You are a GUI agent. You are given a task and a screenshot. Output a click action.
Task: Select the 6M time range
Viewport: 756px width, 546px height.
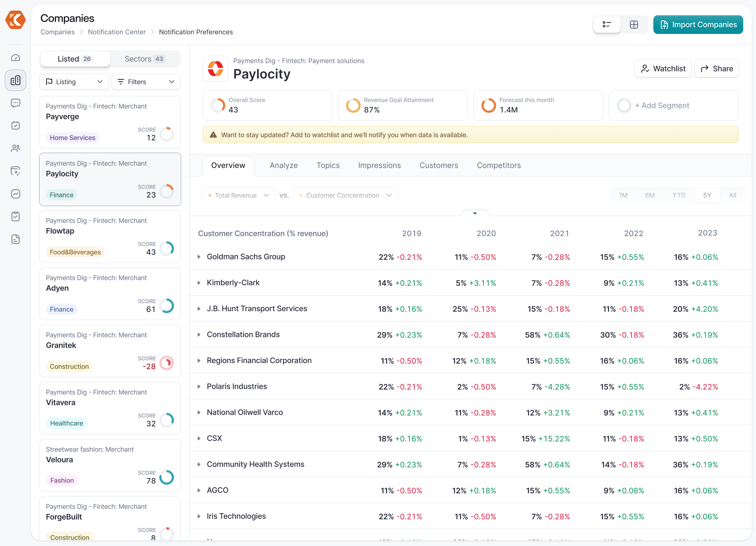pyautogui.click(x=650, y=195)
